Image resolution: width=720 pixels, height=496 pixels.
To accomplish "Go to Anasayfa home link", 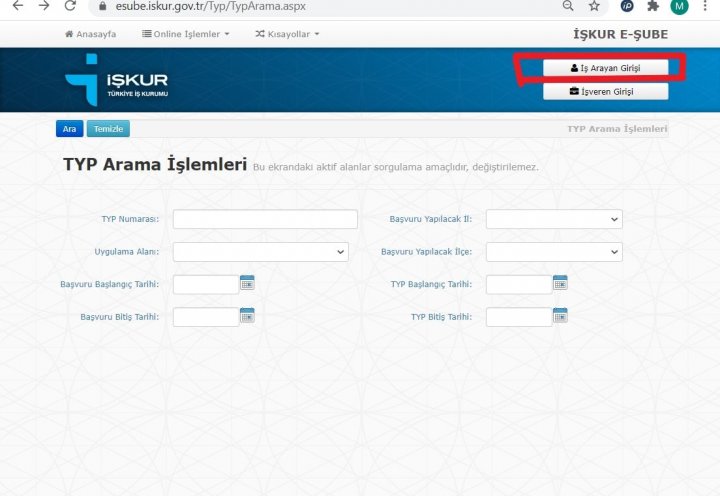I will [90, 34].
